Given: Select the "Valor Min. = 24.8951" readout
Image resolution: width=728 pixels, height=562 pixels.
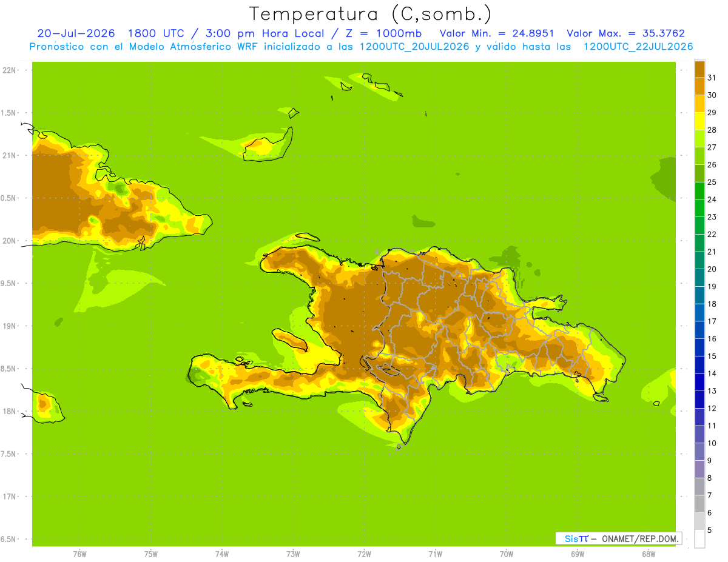Looking at the screenshot, I should point(497,33).
